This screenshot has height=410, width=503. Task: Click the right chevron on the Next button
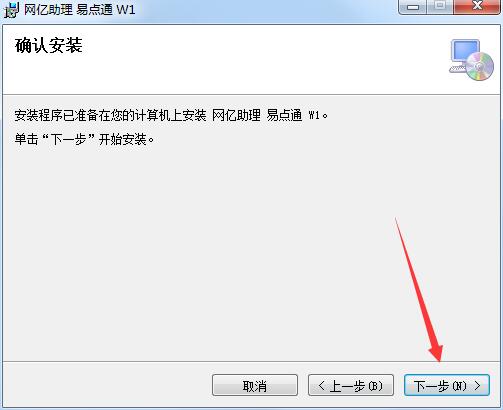(477, 386)
